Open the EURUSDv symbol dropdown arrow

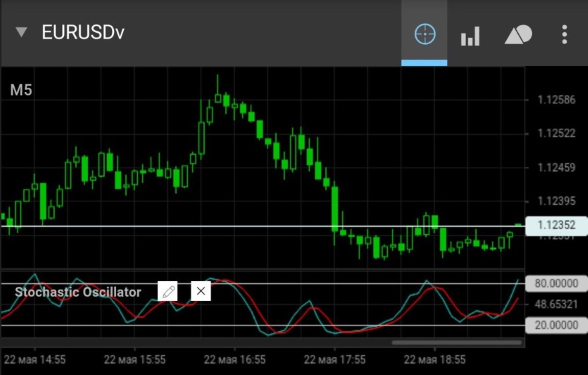[x=21, y=32]
